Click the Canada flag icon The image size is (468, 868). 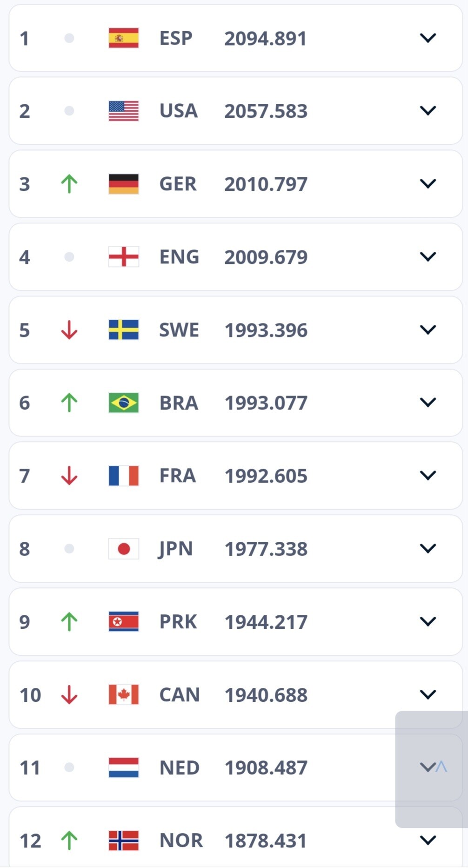(x=123, y=694)
